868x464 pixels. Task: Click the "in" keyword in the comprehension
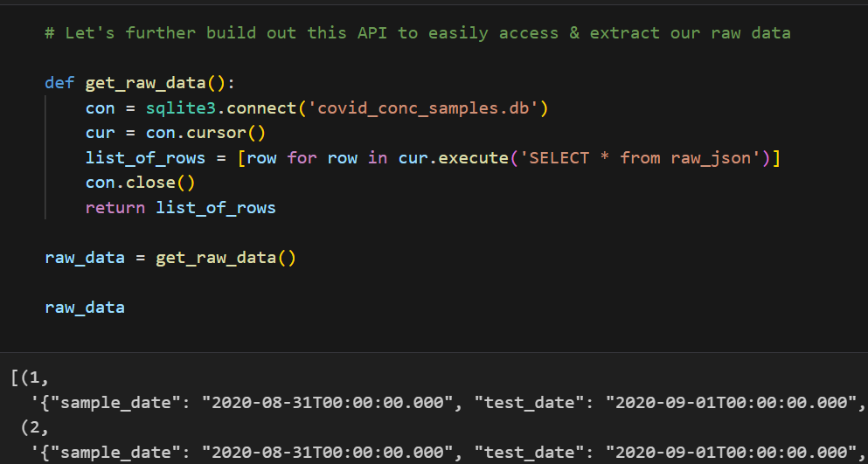377,158
